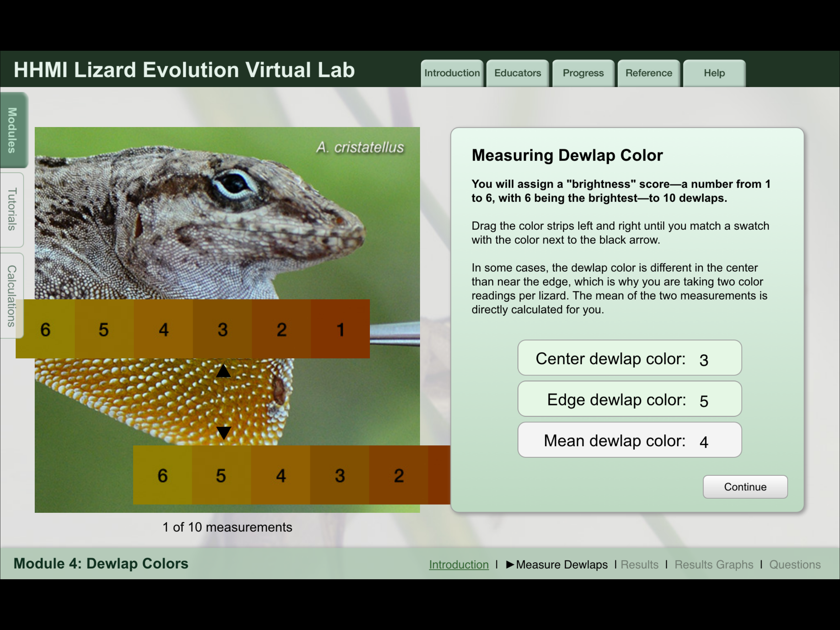The height and width of the screenshot is (630, 840).
Task: Click the lizard's eye in photo
Action: click(x=233, y=184)
